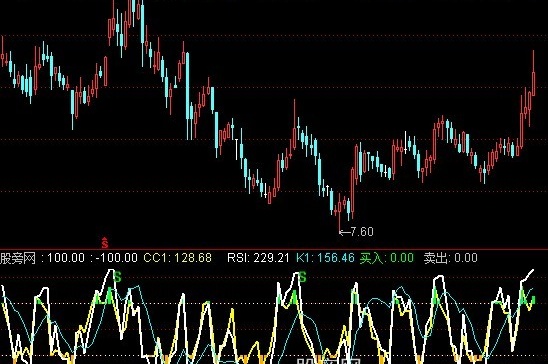Click the 股旁网 indicator name label
The height and width of the screenshot is (364, 548).
(x=18, y=258)
